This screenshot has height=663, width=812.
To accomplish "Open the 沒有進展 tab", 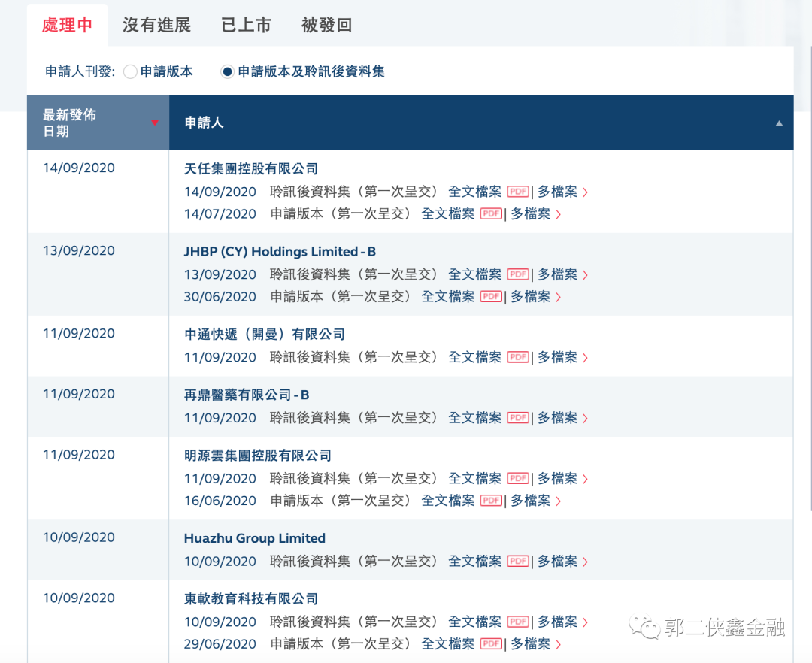I will click(x=156, y=25).
